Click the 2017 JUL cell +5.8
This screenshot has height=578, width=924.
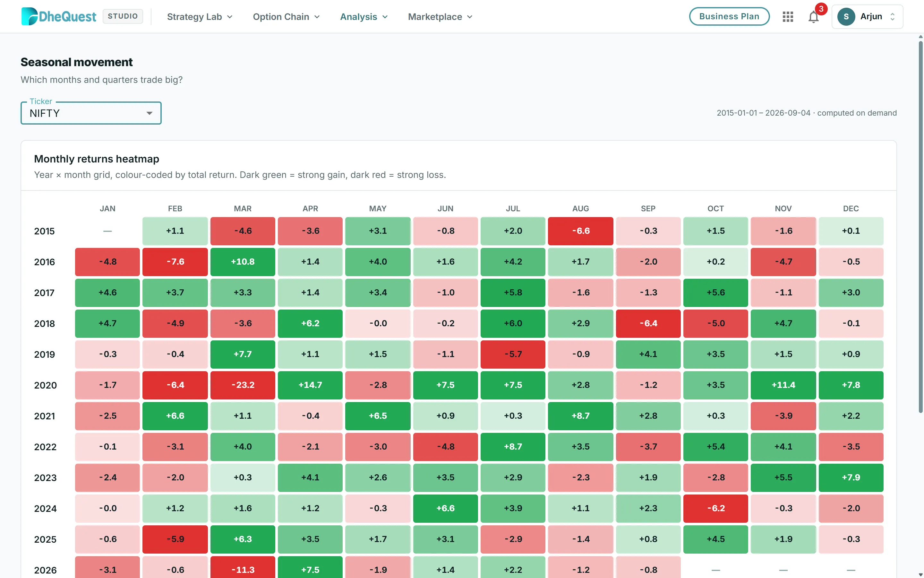click(x=513, y=293)
